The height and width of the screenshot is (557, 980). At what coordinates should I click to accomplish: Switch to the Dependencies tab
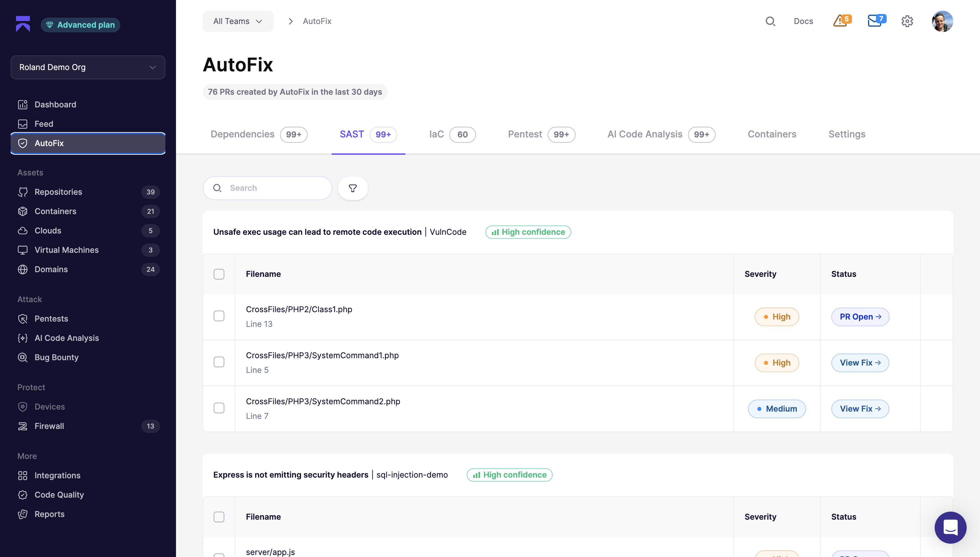(x=259, y=134)
